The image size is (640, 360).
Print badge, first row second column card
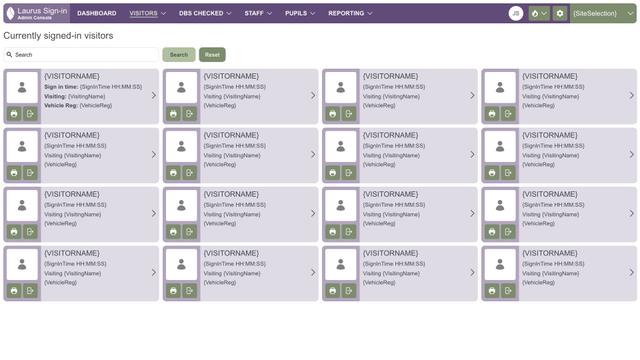pyautogui.click(x=173, y=114)
